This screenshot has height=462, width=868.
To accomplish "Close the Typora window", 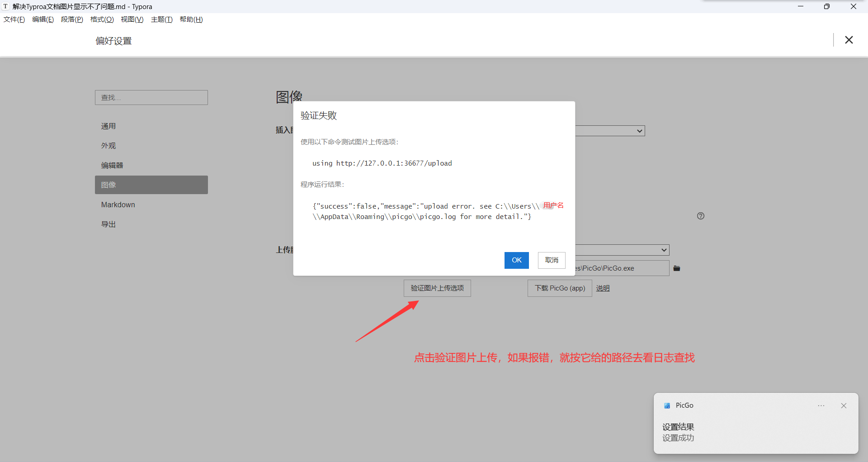I will [854, 6].
